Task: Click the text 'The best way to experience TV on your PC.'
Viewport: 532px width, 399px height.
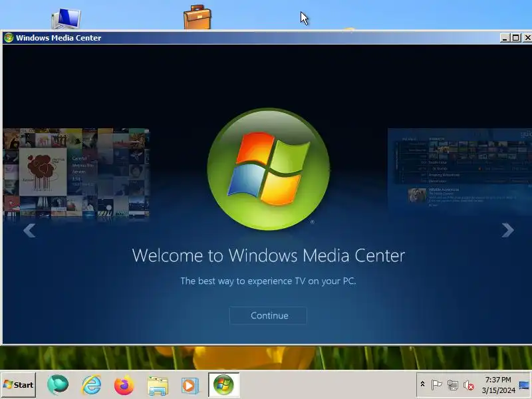Action: pos(268,281)
